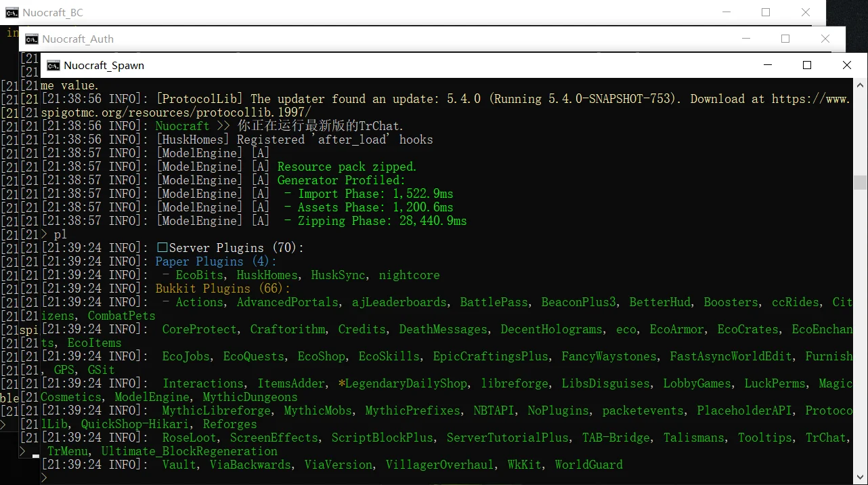Click the plugin name 'QuickShop-Hikari'

click(135, 424)
